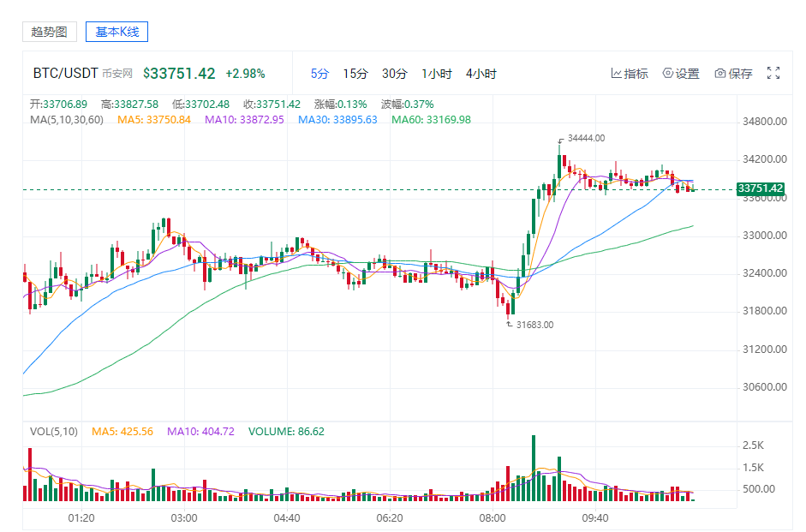Enter fullscreen with the expand icon
The width and height of the screenshot is (806, 532).
773,73
